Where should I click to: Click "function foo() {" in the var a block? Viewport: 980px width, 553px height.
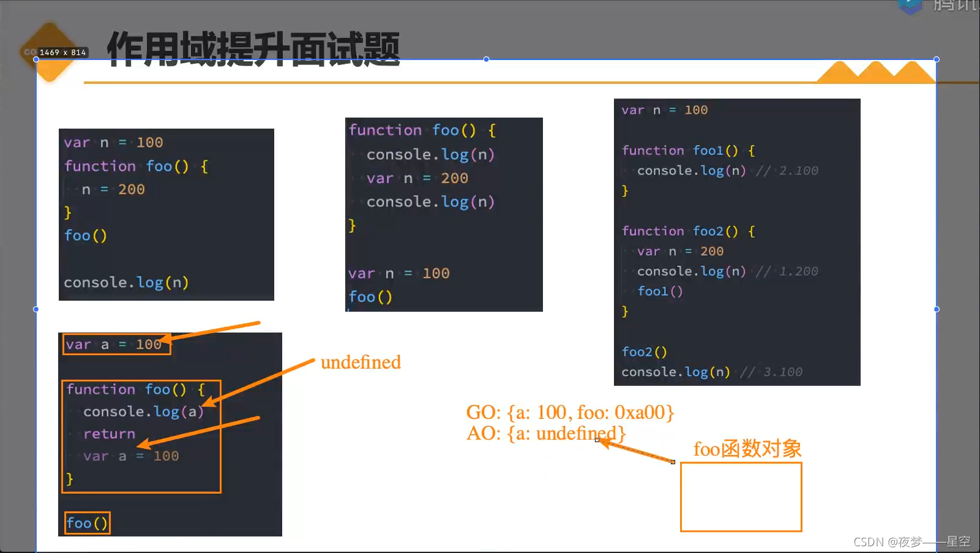click(135, 389)
